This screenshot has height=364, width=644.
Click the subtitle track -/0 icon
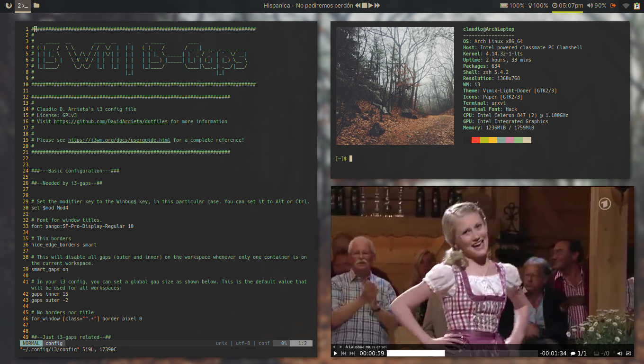tap(601, 353)
